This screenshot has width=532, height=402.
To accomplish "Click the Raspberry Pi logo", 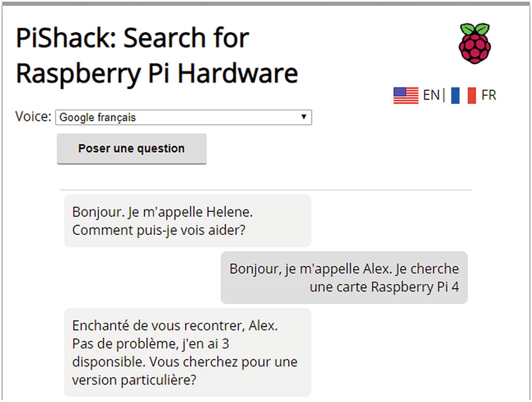I will [x=474, y=43].
